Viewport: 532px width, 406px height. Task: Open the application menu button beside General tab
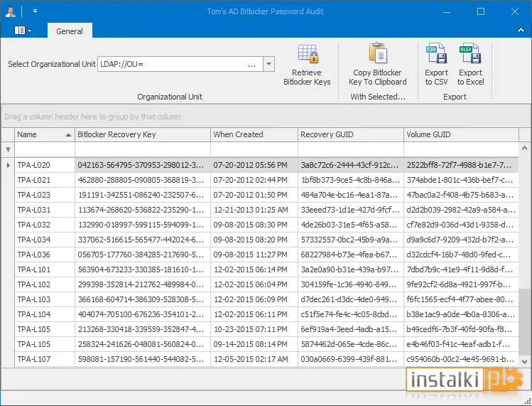(23, 31)
